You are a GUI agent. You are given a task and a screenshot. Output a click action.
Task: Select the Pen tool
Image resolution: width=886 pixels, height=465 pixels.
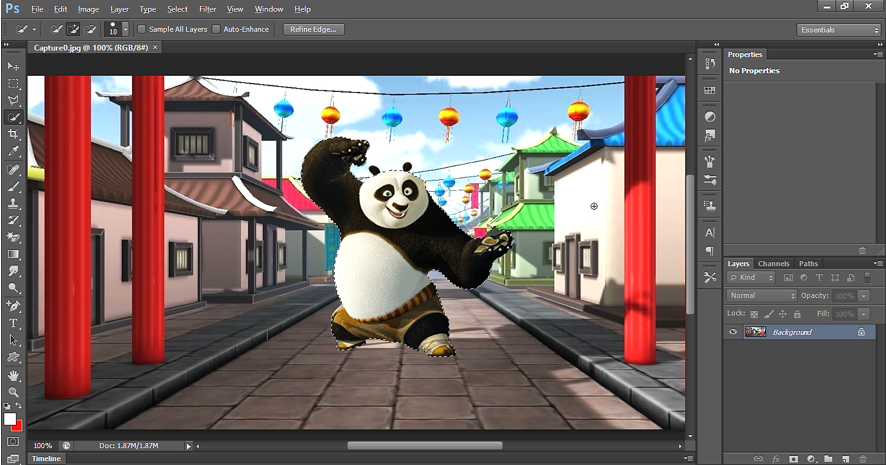[x=13, y=306]
